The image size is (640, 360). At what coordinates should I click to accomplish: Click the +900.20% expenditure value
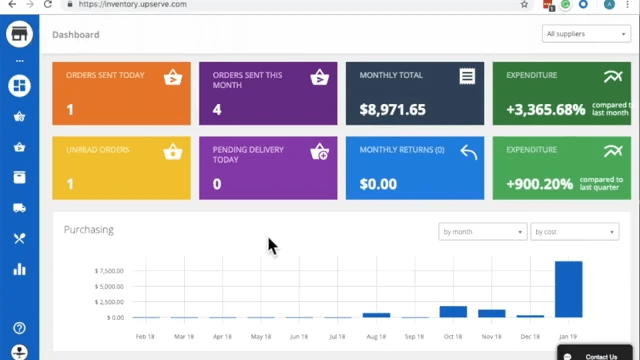[540, 184]
